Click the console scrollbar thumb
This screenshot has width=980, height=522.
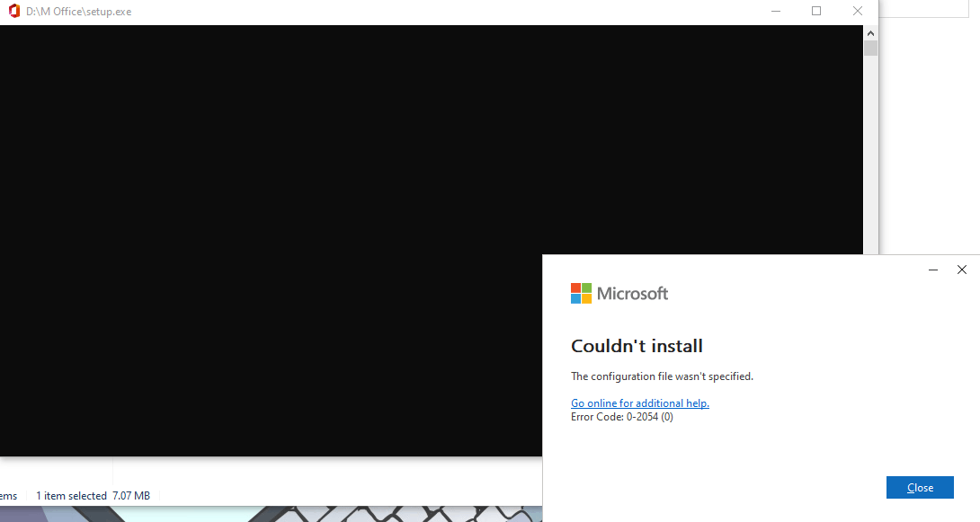tap(870, 49)
